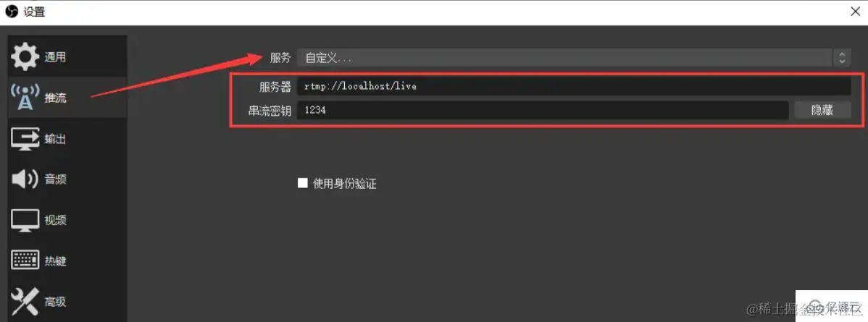The image size is (868, 322).
Task: Open the 服务 dropdown showing 自定义...
Action: click(572, 58)
